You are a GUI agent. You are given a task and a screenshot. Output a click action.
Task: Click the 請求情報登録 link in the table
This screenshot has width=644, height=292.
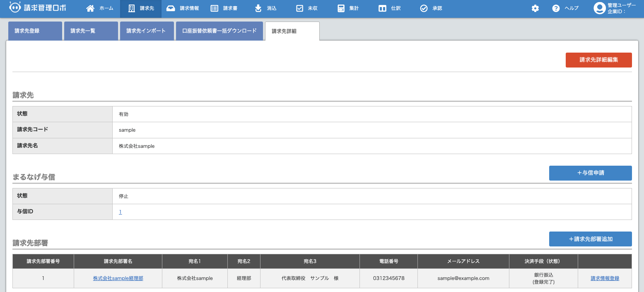604,278
